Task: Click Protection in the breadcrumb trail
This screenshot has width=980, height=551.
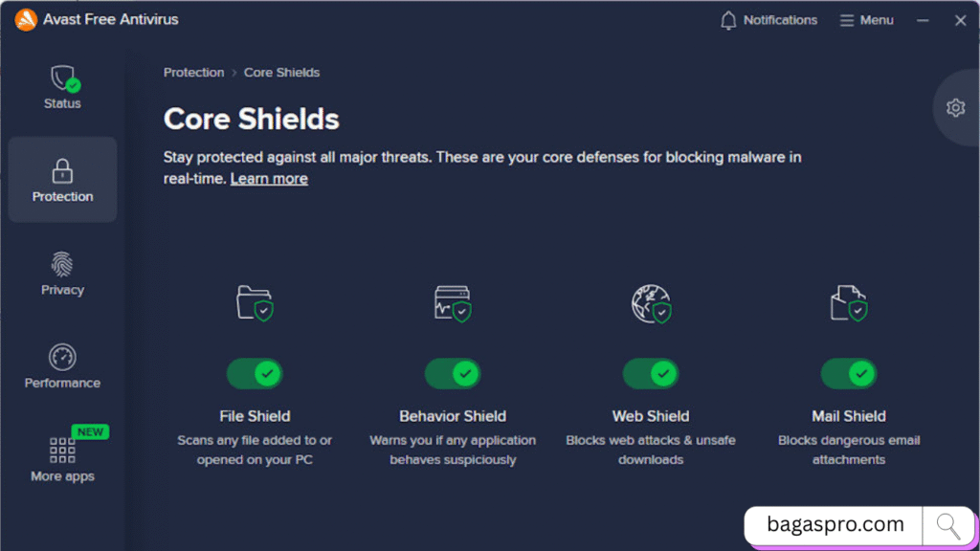Action: [x=193, y=72]
